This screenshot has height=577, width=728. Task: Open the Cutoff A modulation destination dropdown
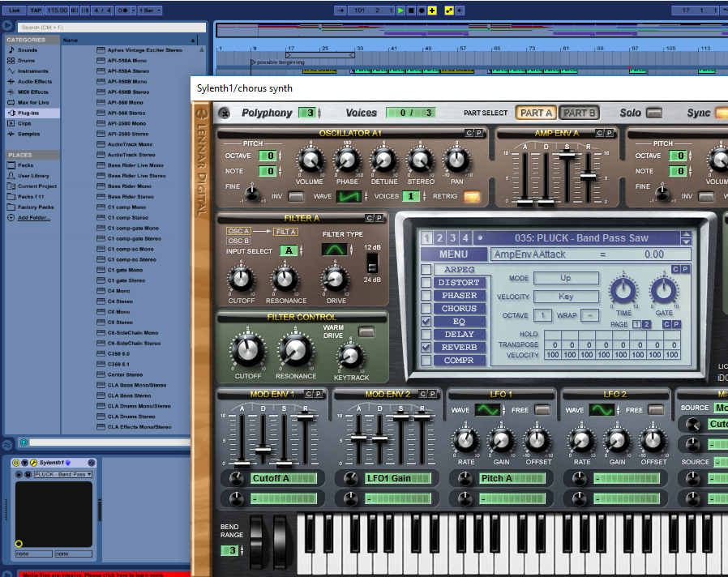pyautogui.click(x=284, y=478)
